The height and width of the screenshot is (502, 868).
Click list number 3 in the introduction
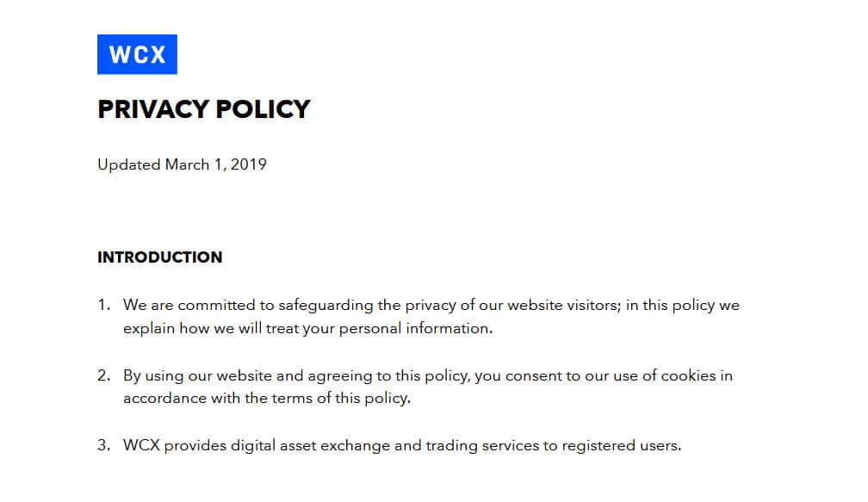coord(103,446)
